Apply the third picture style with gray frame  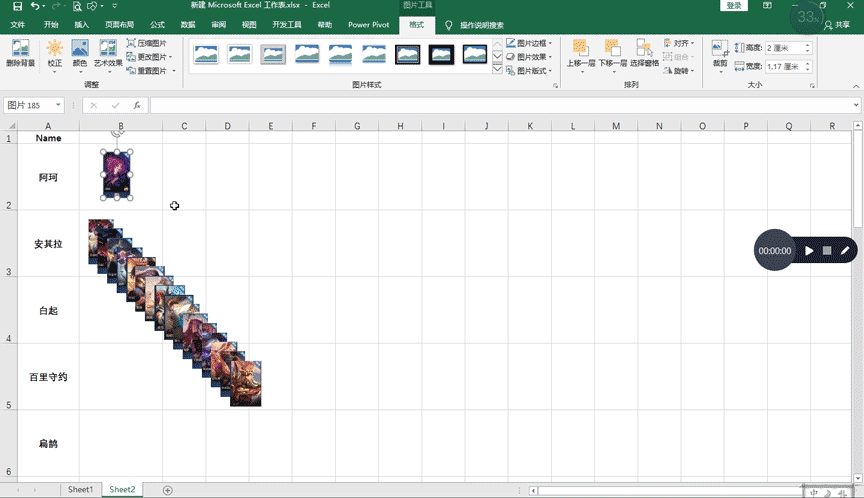pos(273,54)
